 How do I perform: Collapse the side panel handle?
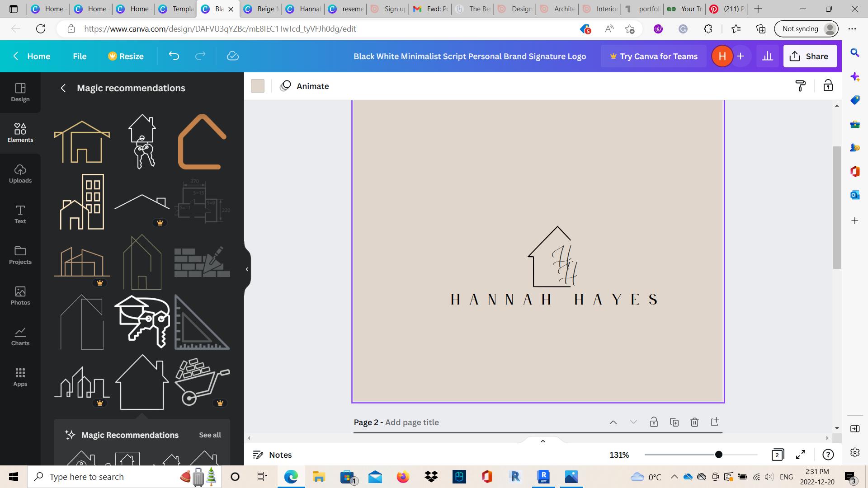247,269
